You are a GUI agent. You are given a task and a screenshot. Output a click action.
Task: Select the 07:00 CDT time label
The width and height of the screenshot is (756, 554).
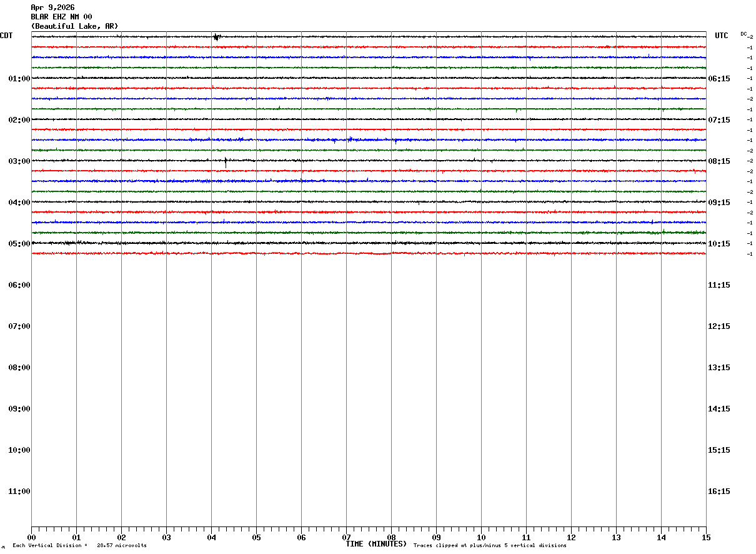(19, 326)
